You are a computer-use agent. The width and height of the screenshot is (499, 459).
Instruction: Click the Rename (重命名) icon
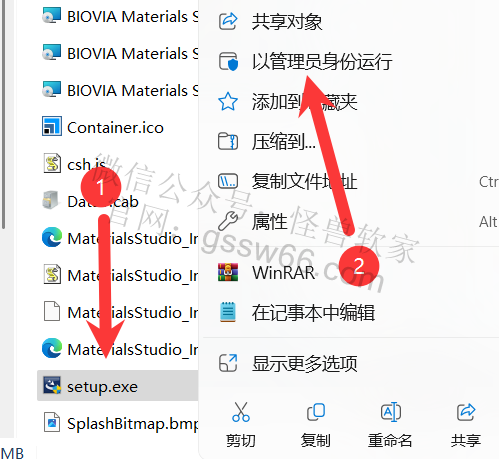click(x=390, y=412)
